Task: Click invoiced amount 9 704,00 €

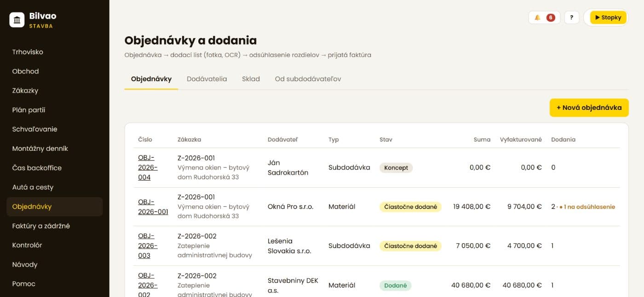Action: 524,207
